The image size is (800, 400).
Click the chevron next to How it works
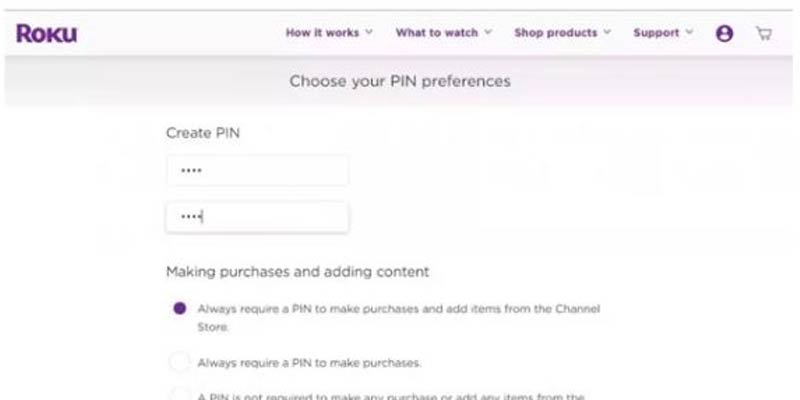(x=369, y=32)
